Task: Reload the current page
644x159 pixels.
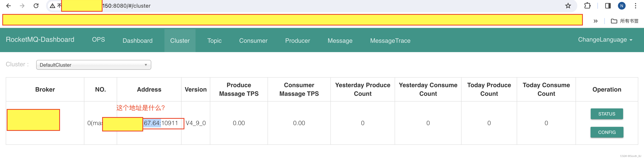Action: pyautogui.click(x=36, y=6)
